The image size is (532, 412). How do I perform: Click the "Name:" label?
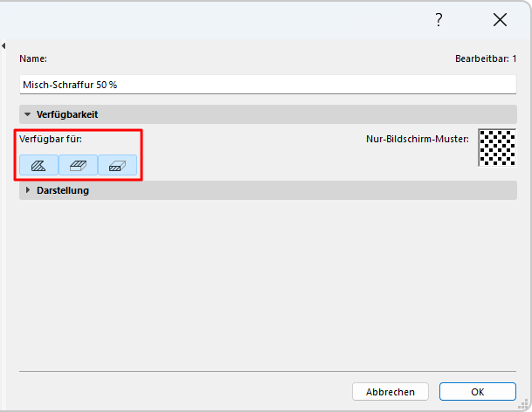pos(33,58)
